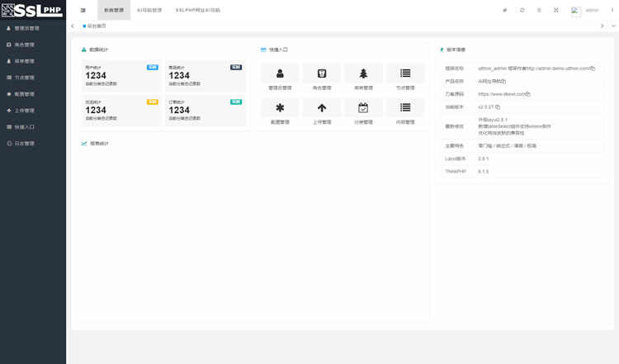
Task: Click the dark badge on second stat card
Action: pyautogui.click(x=236, y=68)
